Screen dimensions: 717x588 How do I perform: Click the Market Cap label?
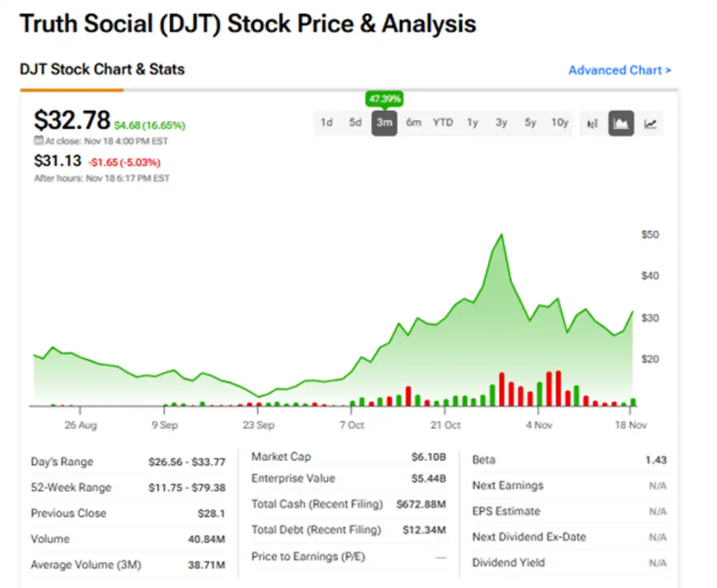[281, 456]
